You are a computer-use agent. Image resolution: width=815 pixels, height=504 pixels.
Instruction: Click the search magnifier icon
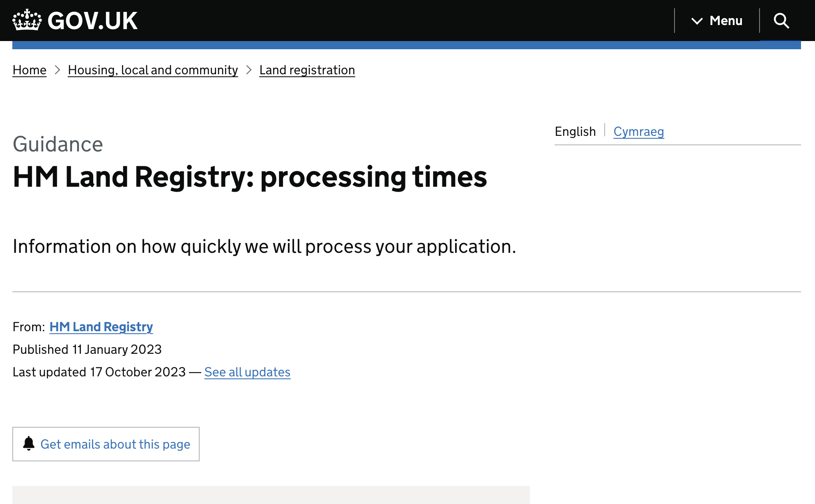click(x=781, y=21)
